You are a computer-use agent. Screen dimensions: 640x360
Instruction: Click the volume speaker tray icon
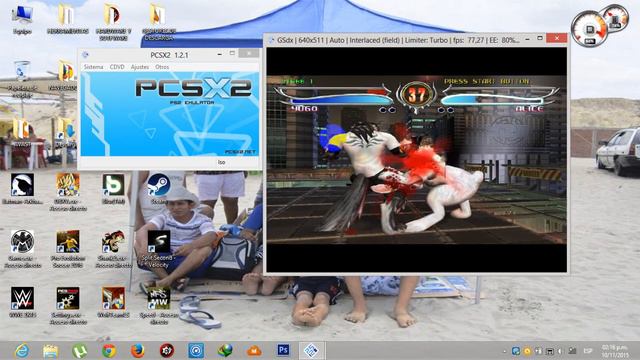(x=560, y=351)
